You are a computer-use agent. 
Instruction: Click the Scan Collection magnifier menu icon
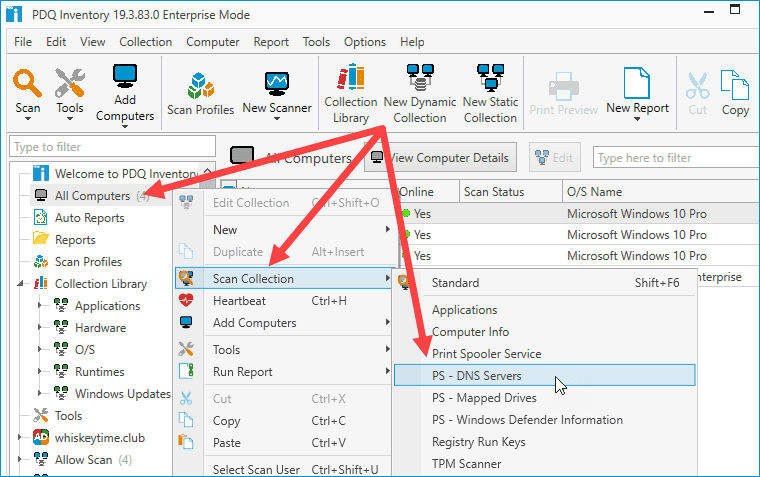click(186, 278)
